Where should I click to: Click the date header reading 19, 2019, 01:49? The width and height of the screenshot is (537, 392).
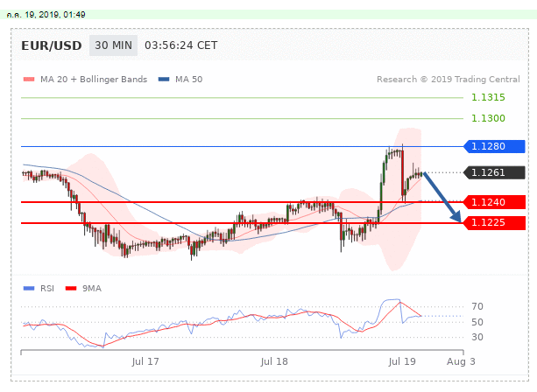46,15
